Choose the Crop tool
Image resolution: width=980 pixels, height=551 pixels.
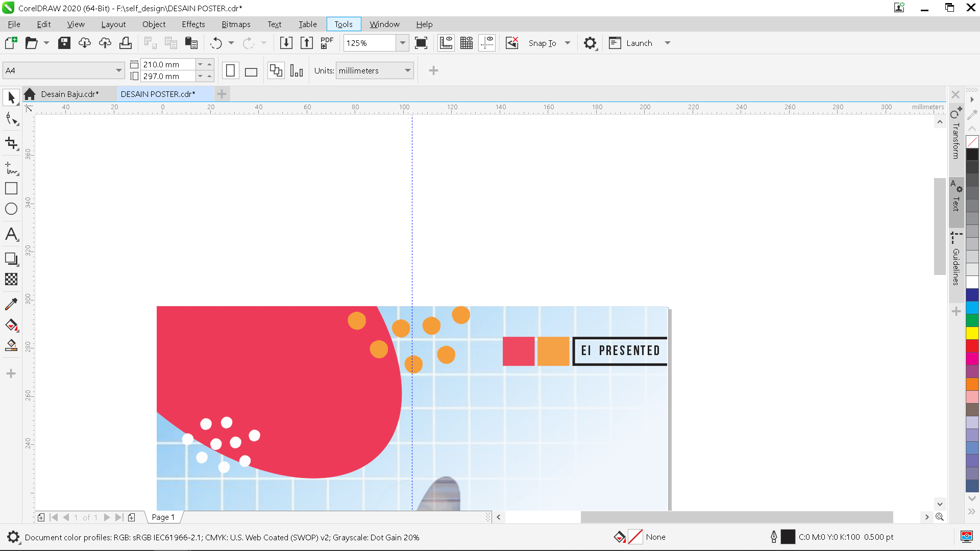[11, 143]
